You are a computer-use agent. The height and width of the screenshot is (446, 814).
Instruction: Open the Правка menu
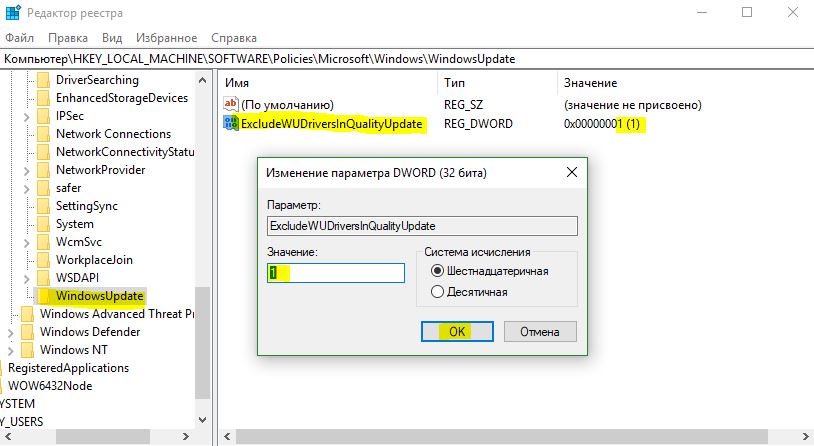coord(68,38)
